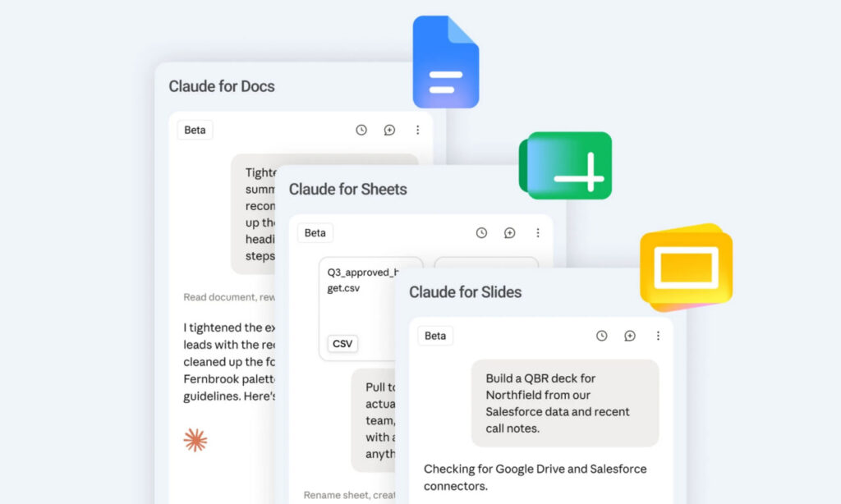
Task: Click the green Google Sheets icon
Action: [565, 165]
